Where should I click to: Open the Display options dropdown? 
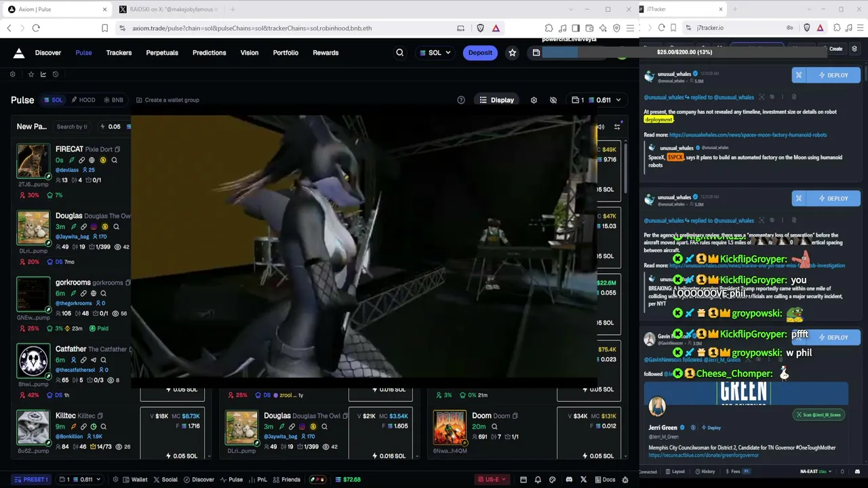tap(496, 100)
